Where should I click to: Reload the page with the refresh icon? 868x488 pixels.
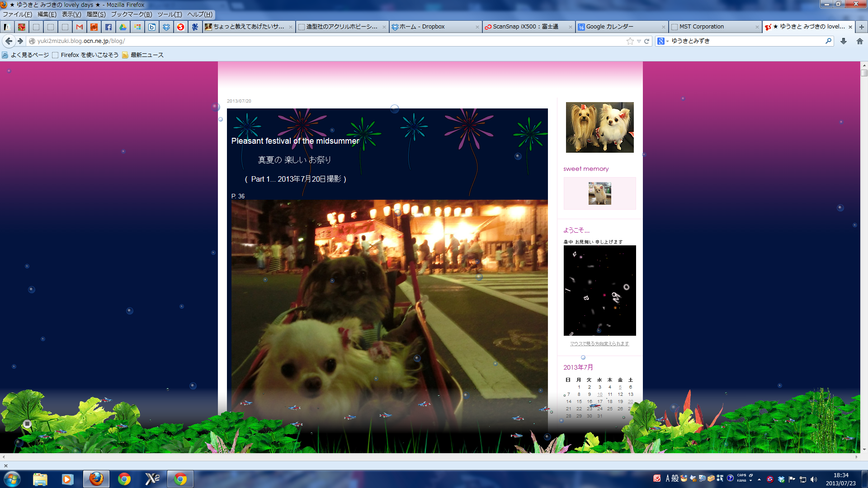[x=647, y=41]
